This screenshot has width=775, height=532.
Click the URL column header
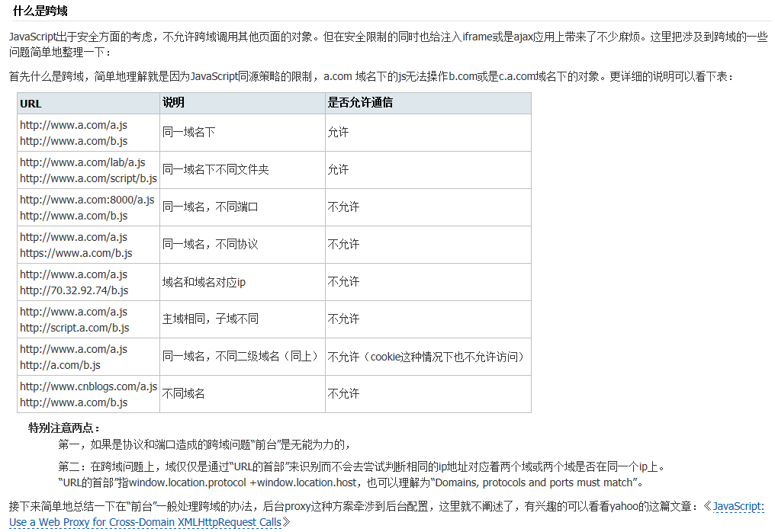(x=27, y=103)
